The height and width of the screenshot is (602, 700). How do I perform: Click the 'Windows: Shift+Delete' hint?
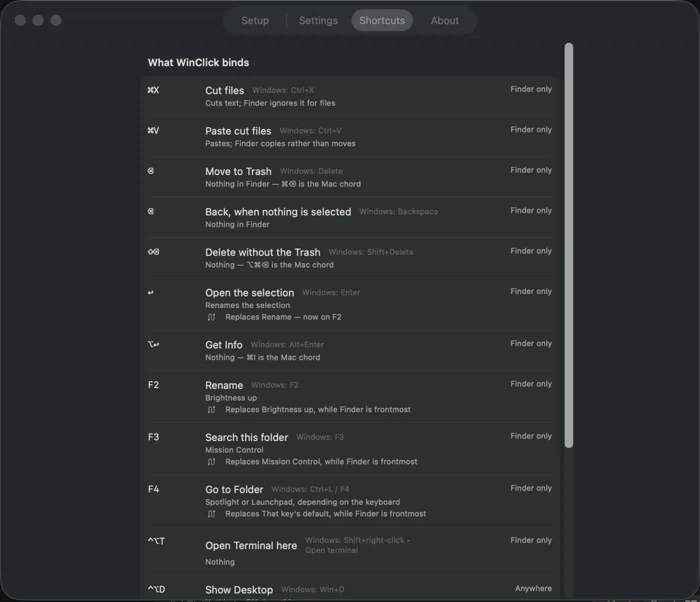371,252
